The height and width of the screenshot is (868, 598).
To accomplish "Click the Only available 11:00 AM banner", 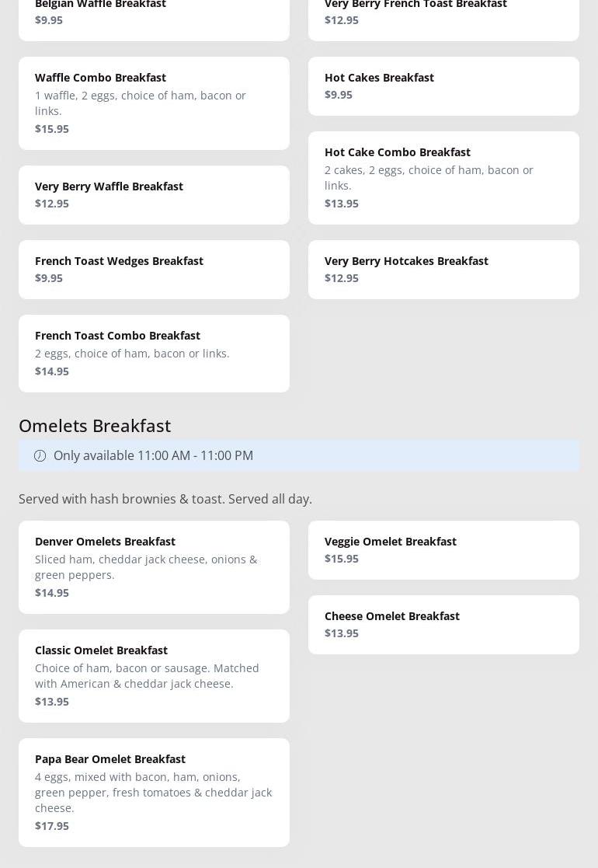I will pos(299,455).
